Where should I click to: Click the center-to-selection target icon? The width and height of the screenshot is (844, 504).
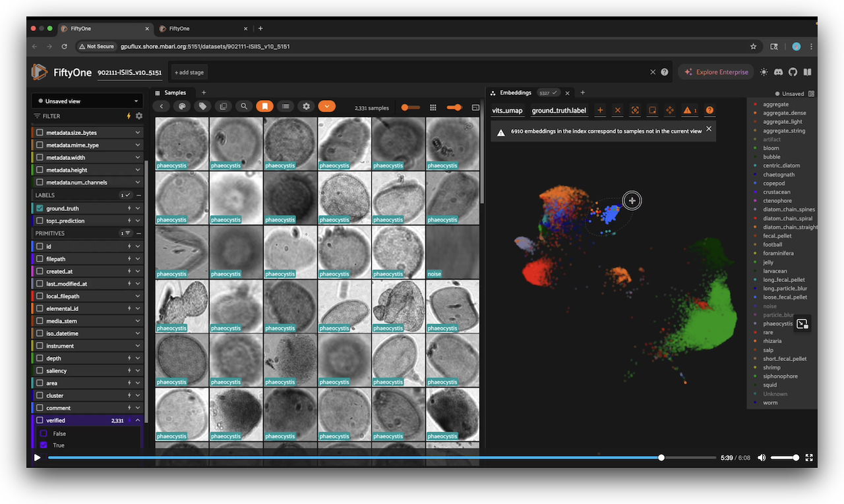[635, 110]
